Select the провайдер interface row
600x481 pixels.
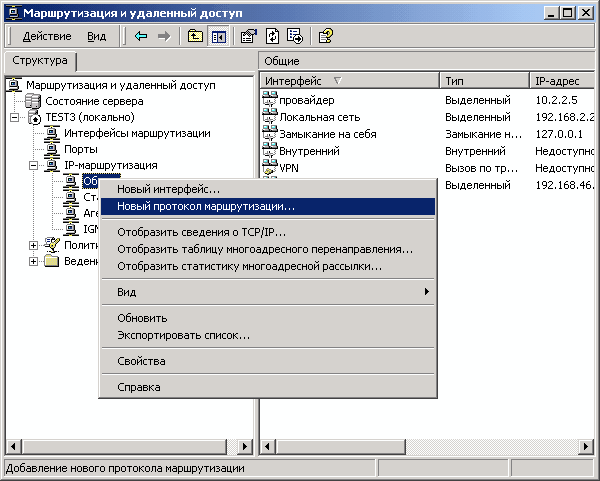(306, 101)
